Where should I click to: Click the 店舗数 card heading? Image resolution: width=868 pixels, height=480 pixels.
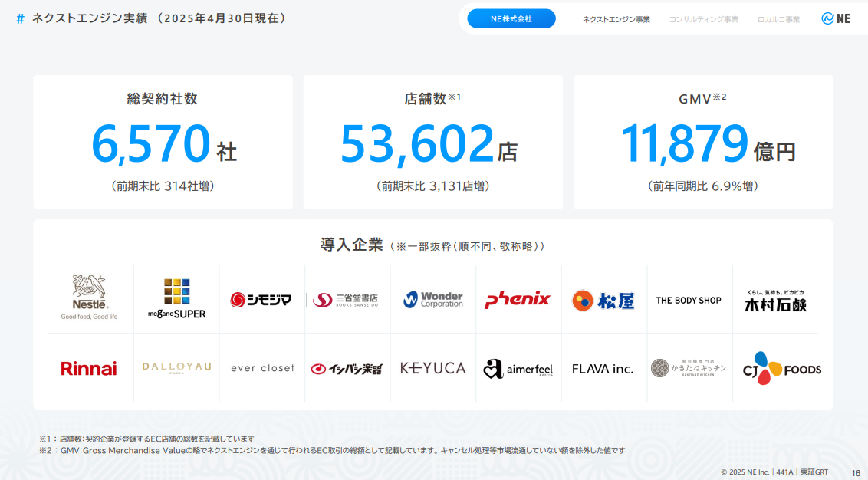coord(432,99)
